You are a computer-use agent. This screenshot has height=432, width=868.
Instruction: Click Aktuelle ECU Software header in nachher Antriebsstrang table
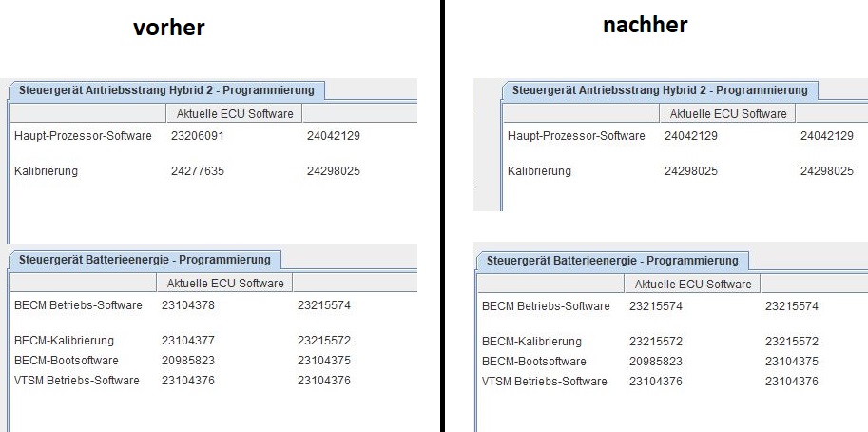(727, 114)
